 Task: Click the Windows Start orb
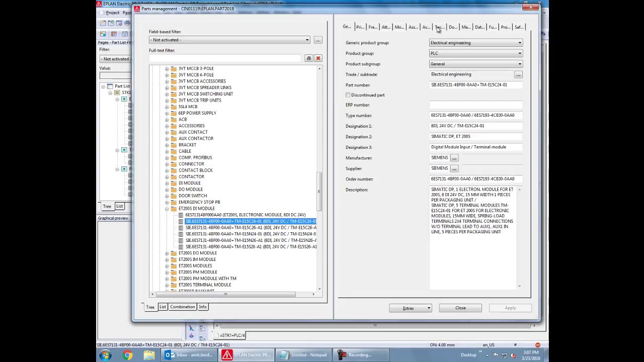point(105,355)
